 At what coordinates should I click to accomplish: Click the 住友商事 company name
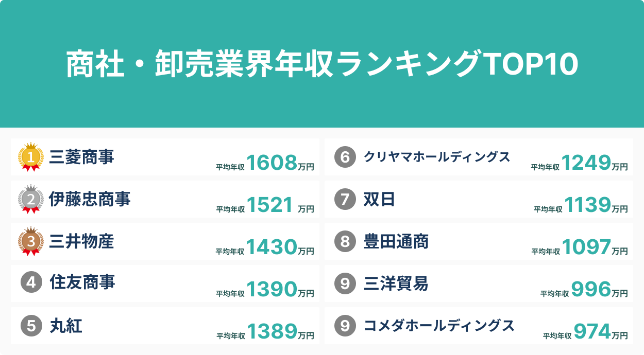82,282
